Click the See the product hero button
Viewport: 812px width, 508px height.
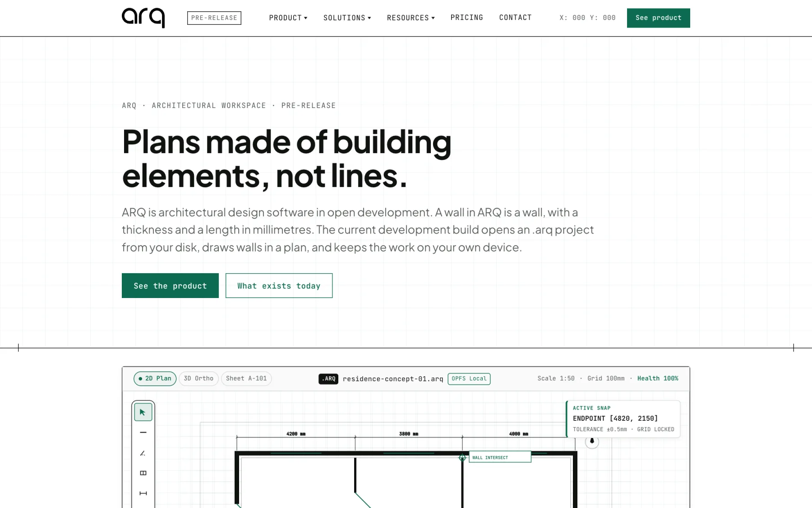170,285
